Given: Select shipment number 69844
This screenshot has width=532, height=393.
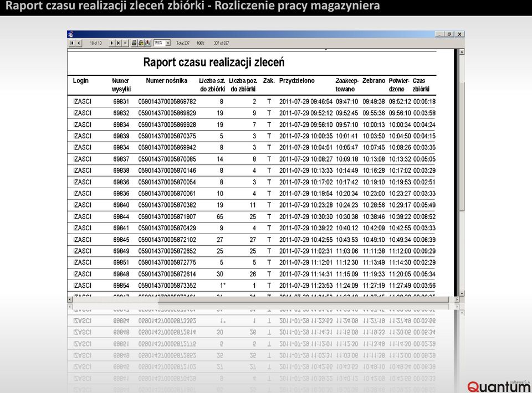Looking at the screenshot, I should pos(121,217).
